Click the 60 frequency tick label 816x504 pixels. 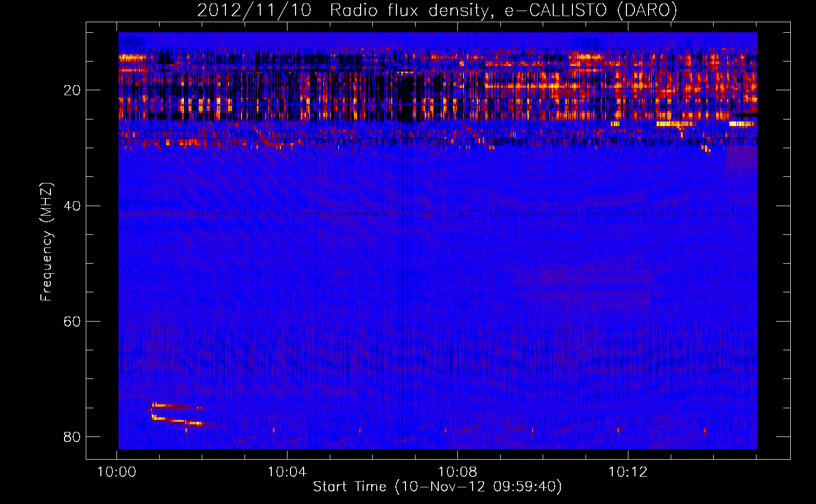coord(72,321)
